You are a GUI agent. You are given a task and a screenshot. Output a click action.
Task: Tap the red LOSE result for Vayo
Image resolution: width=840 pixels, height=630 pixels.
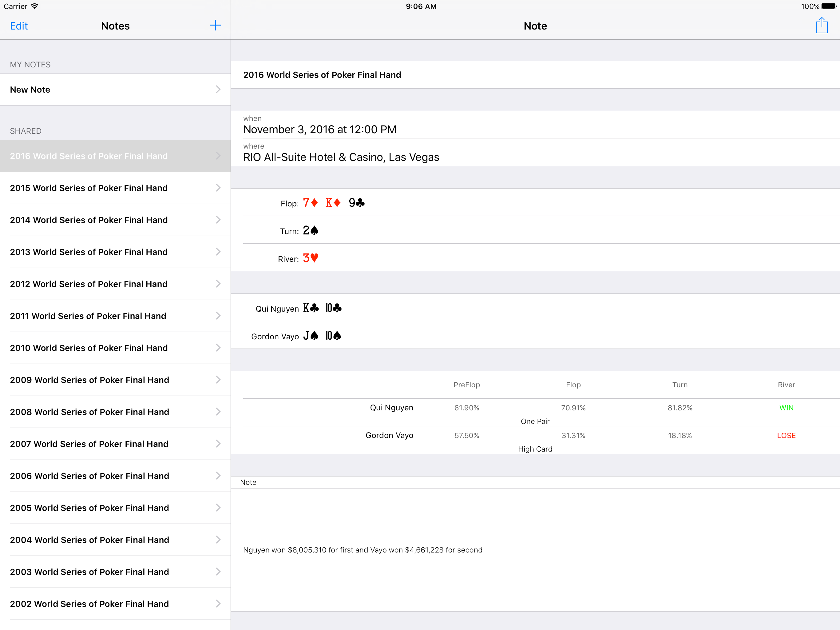[x=786, y=436]
